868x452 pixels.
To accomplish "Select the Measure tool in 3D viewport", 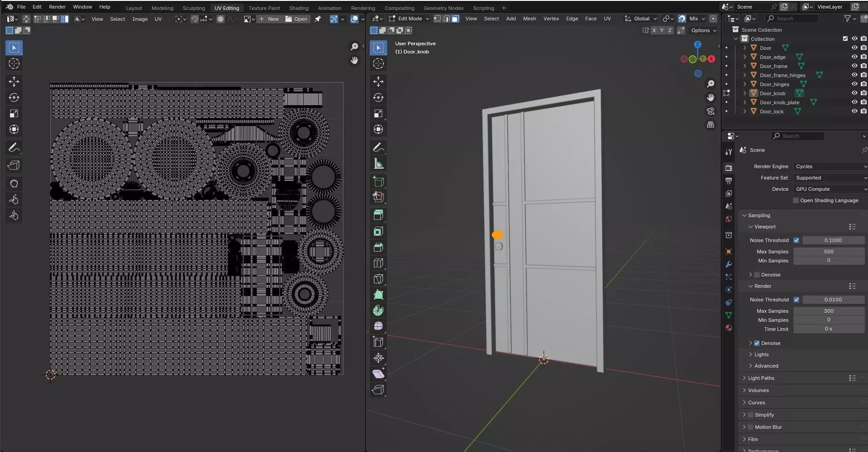I will 378,164.
